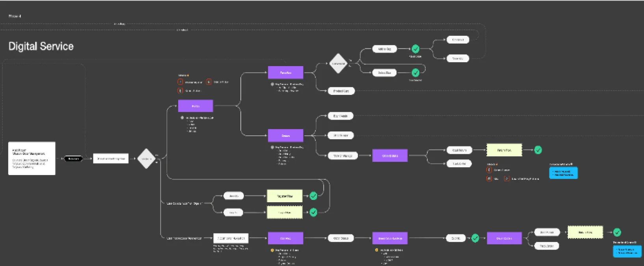Click the black pill node beside the start card
This screenshot has height=266, width=644.
coord(73,159)
